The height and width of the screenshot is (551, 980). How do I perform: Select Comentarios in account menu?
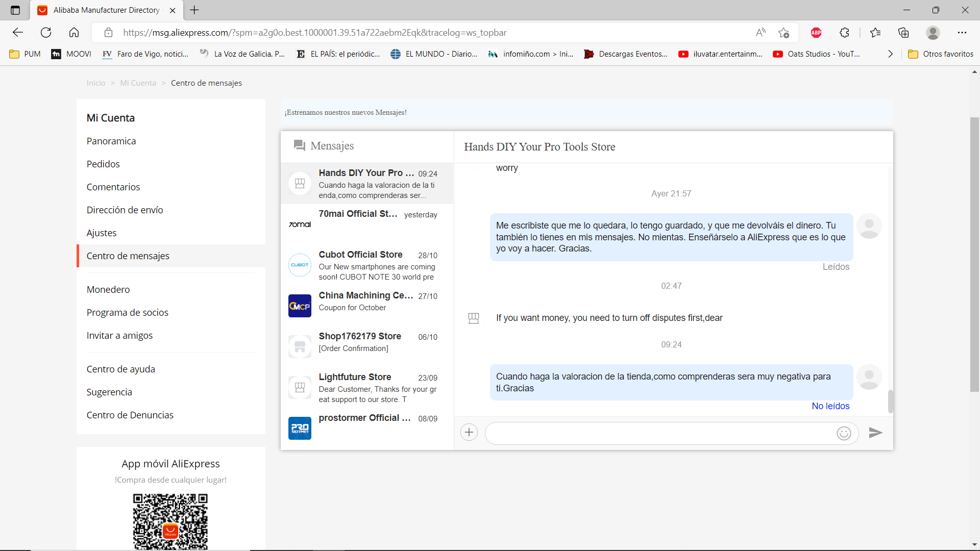click(x=113, y=187)
